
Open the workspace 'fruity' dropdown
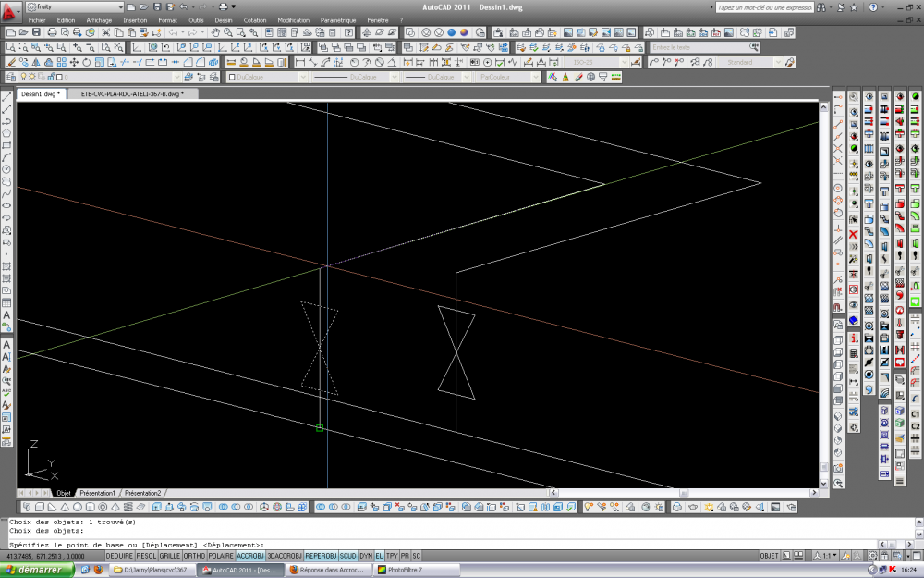pos(76,7)
